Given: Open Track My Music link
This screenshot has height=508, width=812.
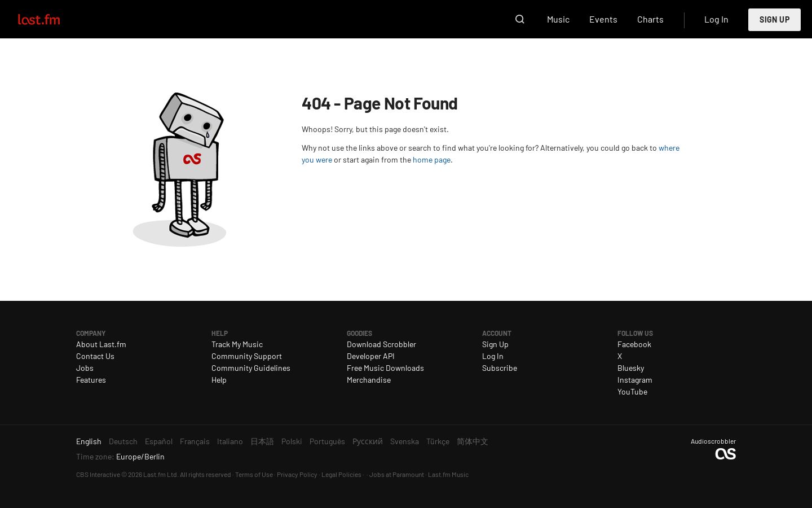Looking at the screenshot, I should pyautogui.click(x=237, y=344).
